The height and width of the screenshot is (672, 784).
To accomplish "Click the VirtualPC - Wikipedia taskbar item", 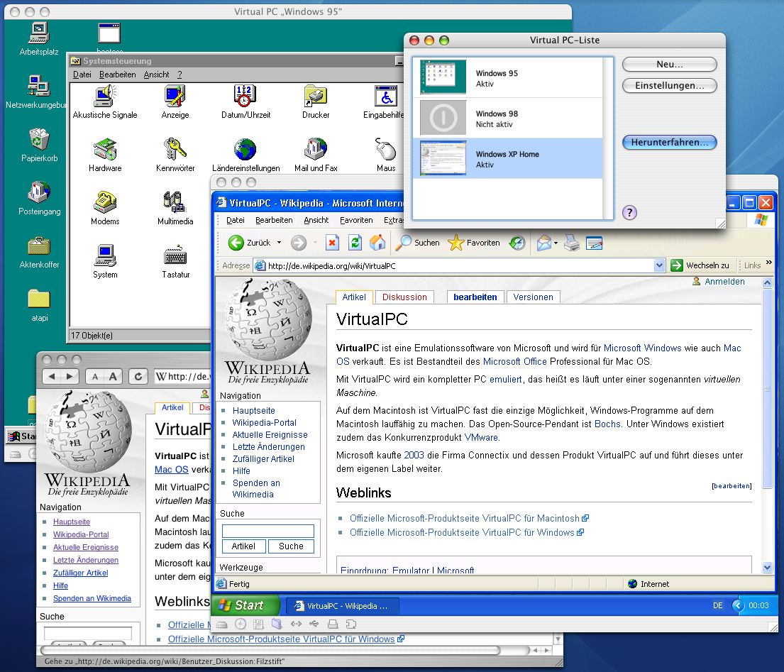I will pyautogui.click(x=343, y=606).
